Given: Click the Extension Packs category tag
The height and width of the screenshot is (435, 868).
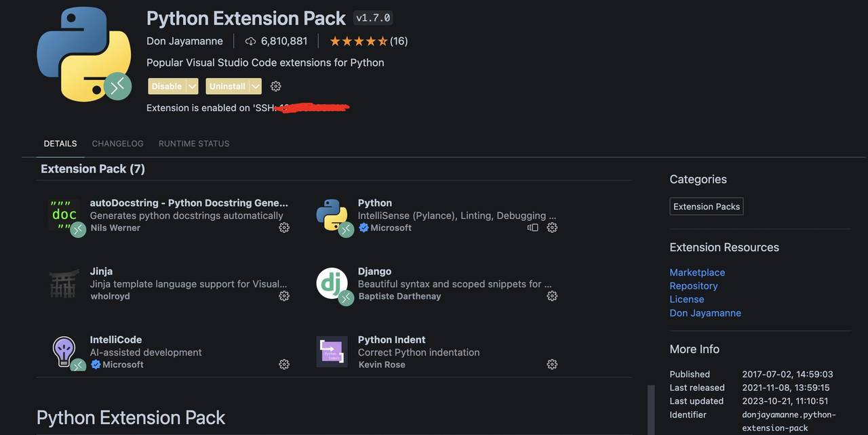Looking at the screenshot, I should (706, 207).
